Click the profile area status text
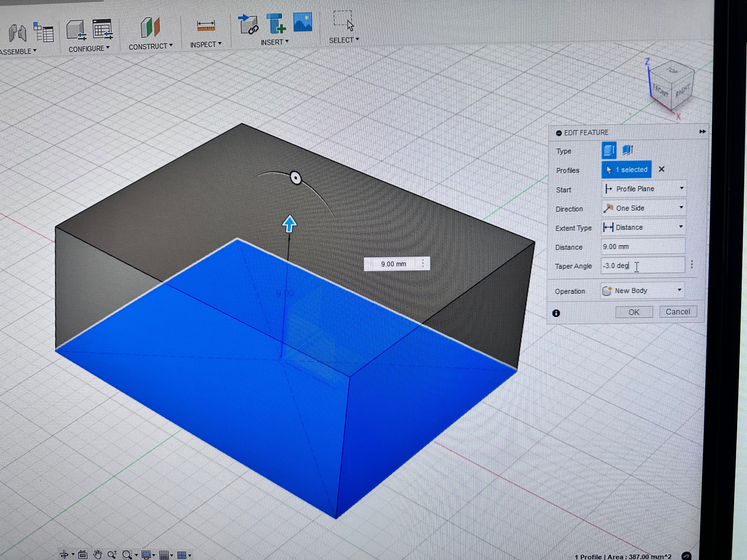The width and height of the screenshot is (747, 560). (623, 556)
